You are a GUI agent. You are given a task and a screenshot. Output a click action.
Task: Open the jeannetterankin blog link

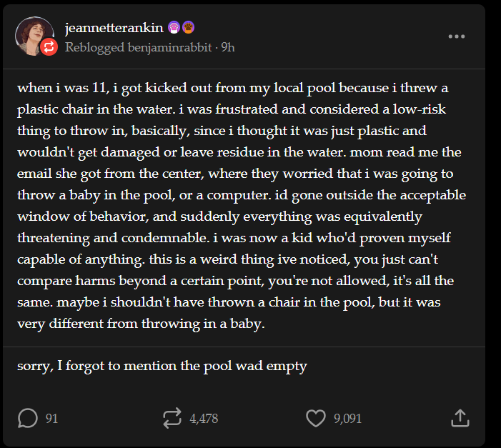[x=114, y=28]
